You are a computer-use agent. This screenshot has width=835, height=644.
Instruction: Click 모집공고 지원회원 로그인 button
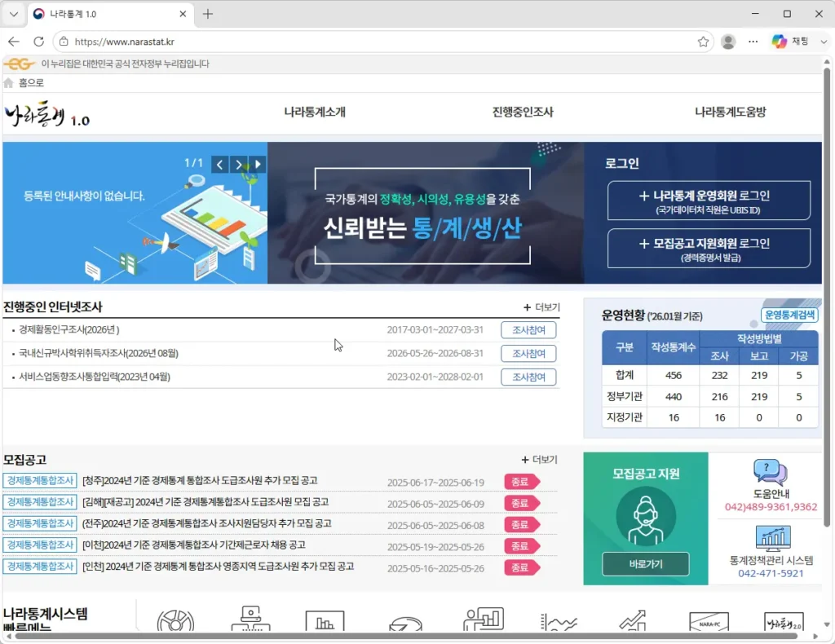(709, 249)
